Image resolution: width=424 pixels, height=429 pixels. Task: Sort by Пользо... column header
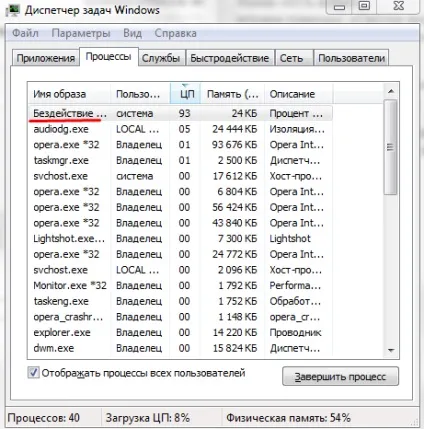(x=140, y=94)
